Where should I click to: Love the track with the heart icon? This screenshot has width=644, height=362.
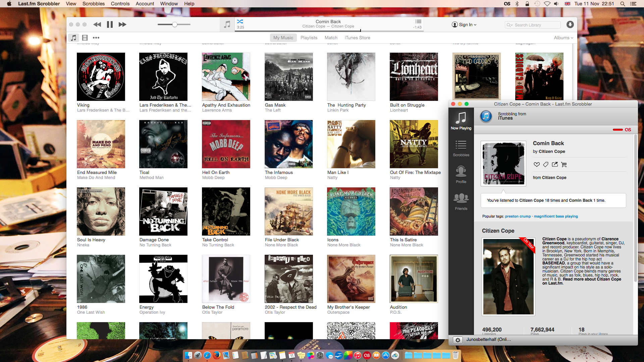click(x=537, y=164)
